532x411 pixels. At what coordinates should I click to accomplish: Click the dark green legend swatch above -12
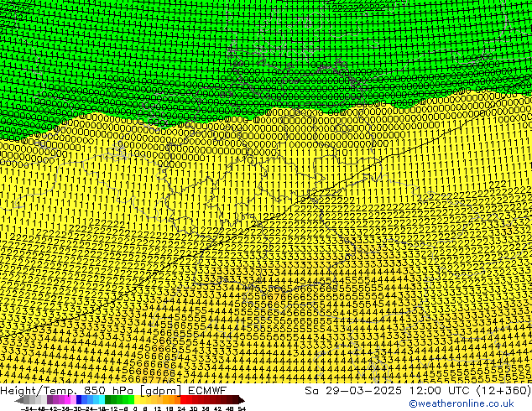(108, 399)
